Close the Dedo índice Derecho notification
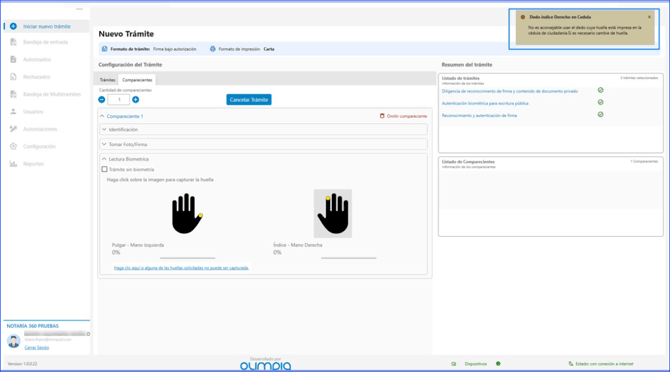The image size is (670, 372). (649, 17)
